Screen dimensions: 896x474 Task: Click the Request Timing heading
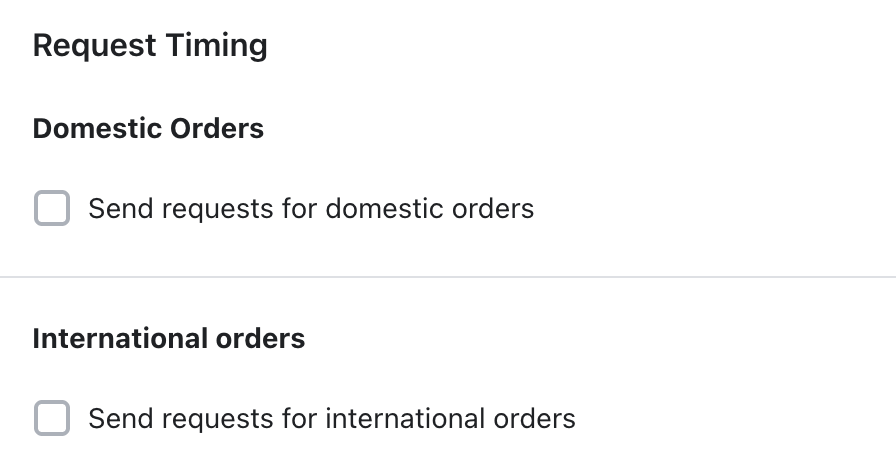tap(150, 46)
